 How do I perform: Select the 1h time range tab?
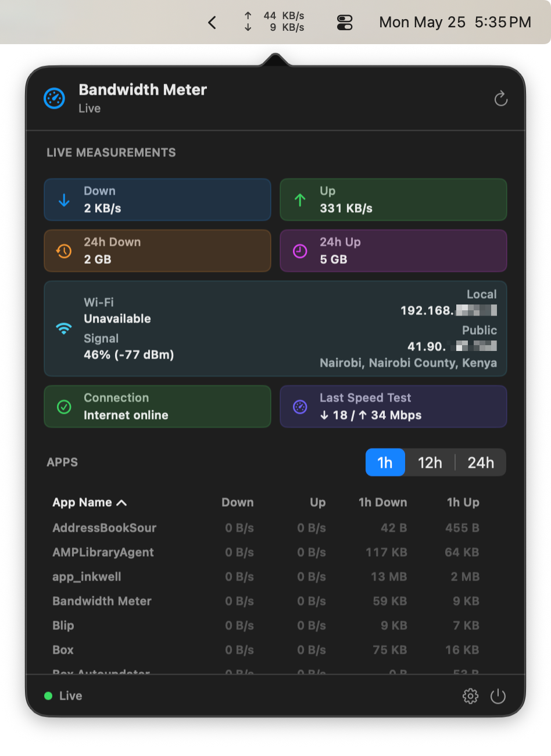tap(385, 463)
